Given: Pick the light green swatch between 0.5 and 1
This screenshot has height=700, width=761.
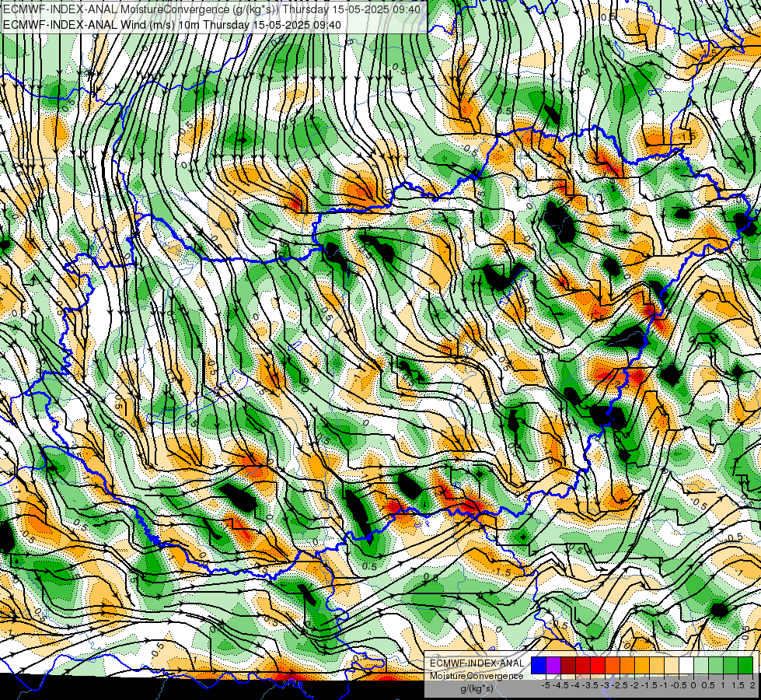Looking at the screenshot, I should click(716, 666).
